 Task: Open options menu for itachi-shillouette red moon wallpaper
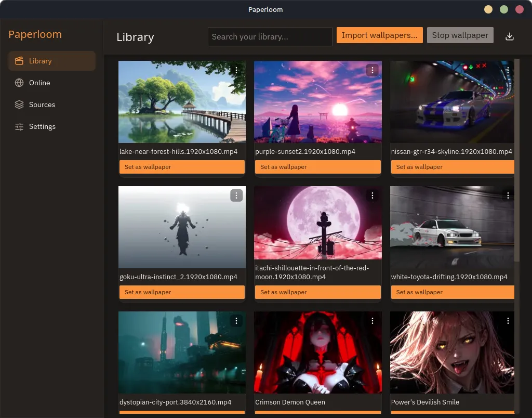click(372, 195)
